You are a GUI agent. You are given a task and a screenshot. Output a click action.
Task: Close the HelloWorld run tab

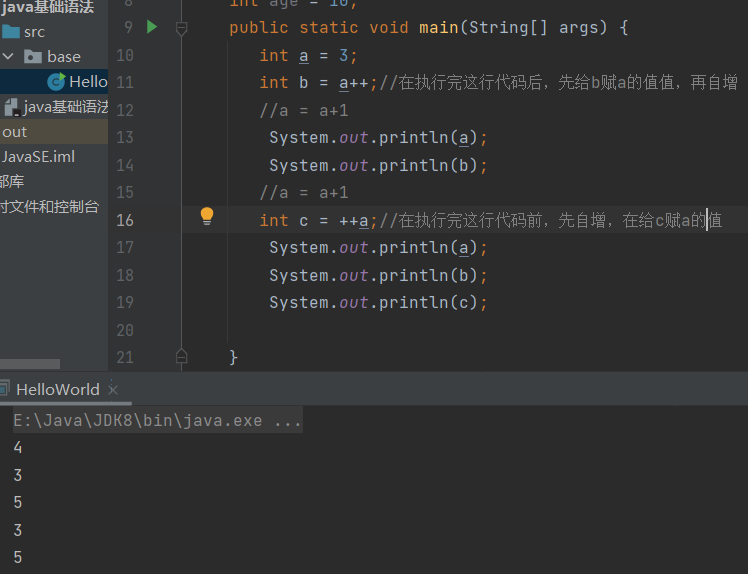[x=113, y=390]
